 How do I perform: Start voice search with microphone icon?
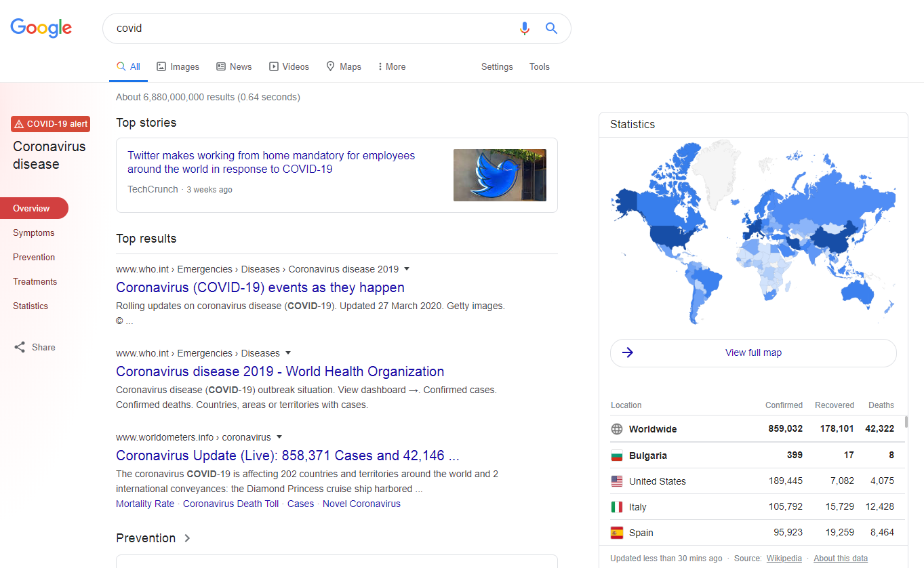pos(524,28)
